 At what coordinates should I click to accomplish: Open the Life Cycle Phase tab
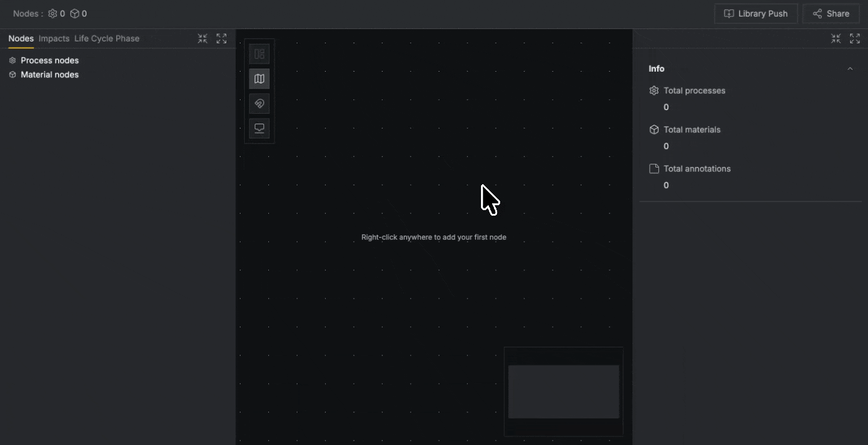(x=107, y=38)
